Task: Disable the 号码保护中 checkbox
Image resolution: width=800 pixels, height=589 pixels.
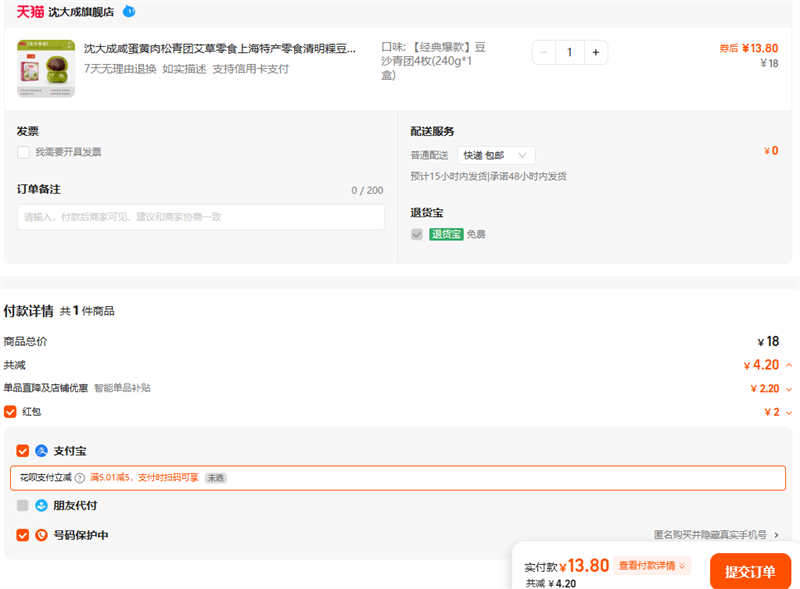Action: pyautogui.click(x=23, y=535)
